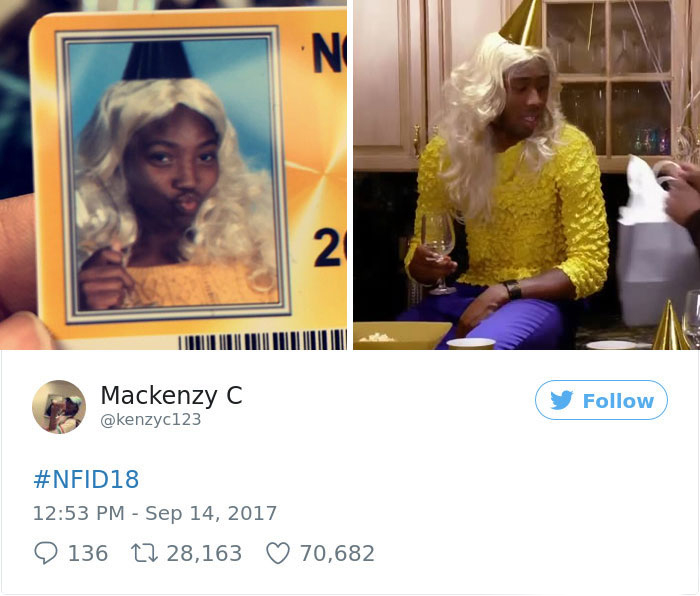Open the 12:53 PM timestamp link

click(79, 513)
